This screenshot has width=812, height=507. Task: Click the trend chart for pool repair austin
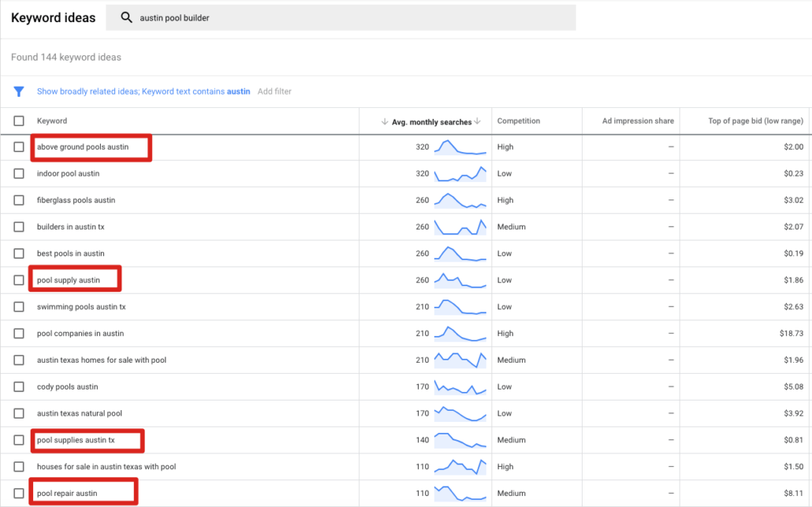(x=460, y=494)
